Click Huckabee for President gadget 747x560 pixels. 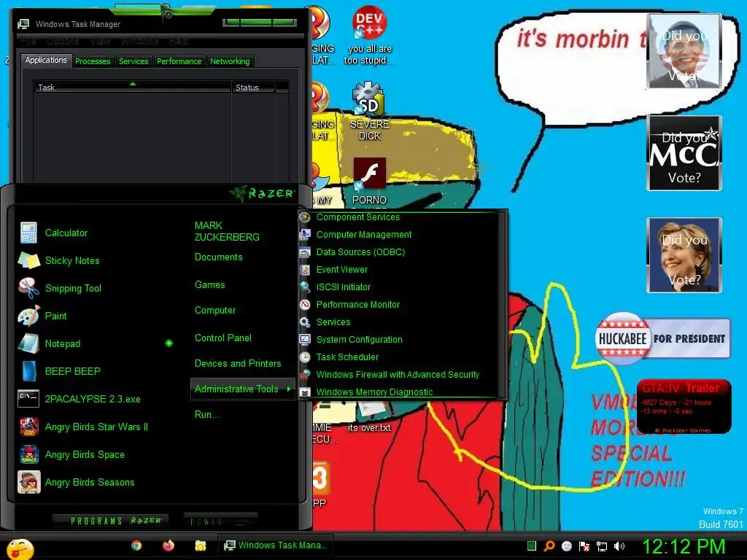tap(662, 338)
